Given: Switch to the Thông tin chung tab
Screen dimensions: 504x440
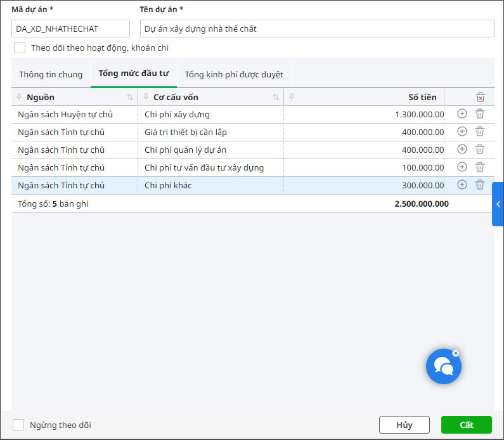Looking at the screenshot, I should [x=51, y=74].
